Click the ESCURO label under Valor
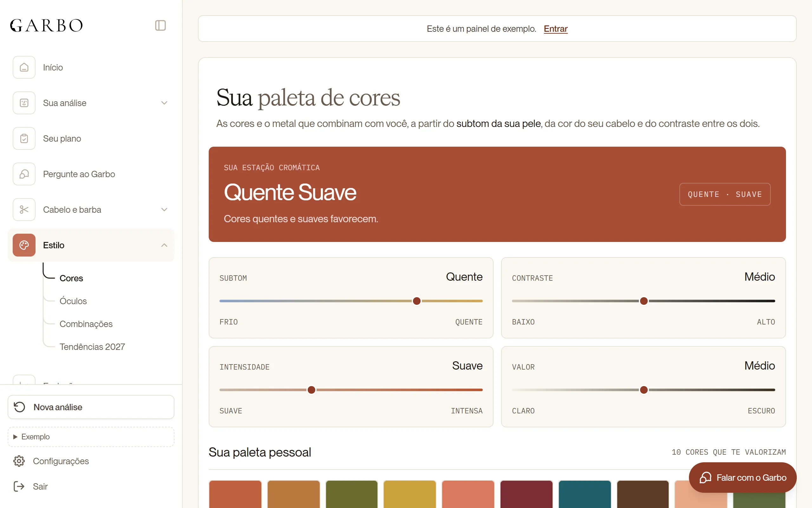This screenshot has width=812, height=508. pos(761,411)
